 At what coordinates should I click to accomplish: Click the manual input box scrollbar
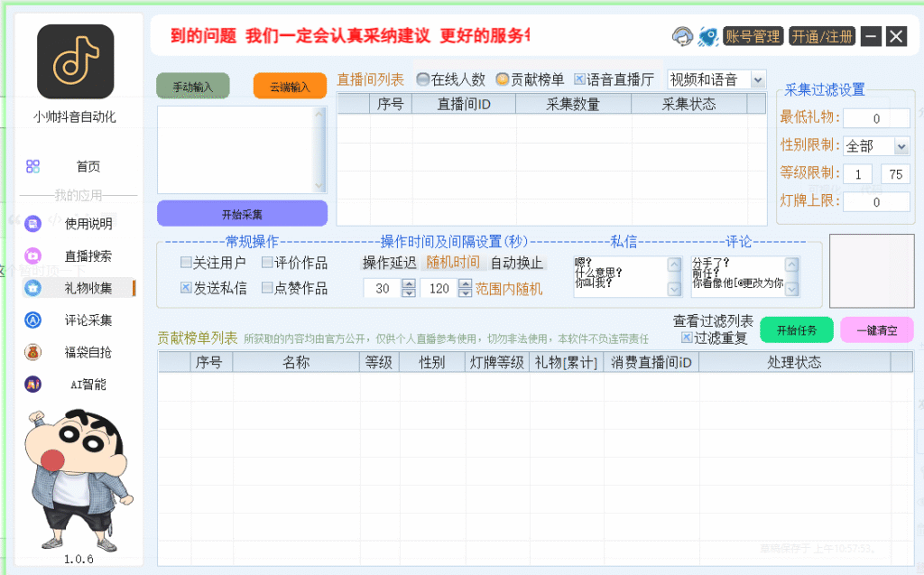tap(319, 149)
